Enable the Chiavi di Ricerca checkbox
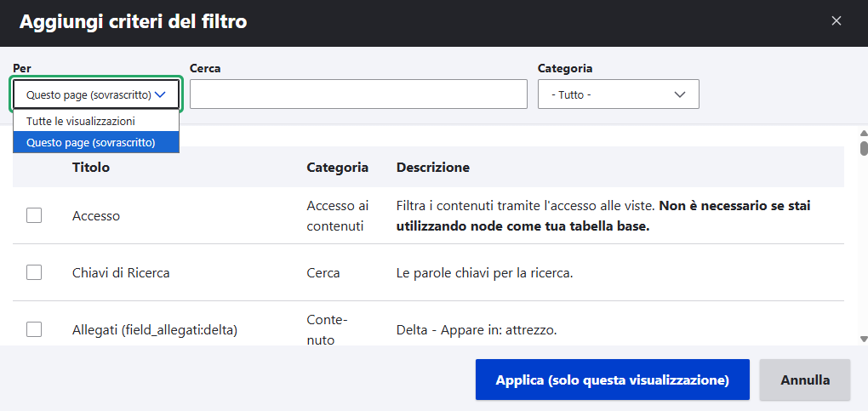The image size is (868, 411). click(x=34, y=272)
